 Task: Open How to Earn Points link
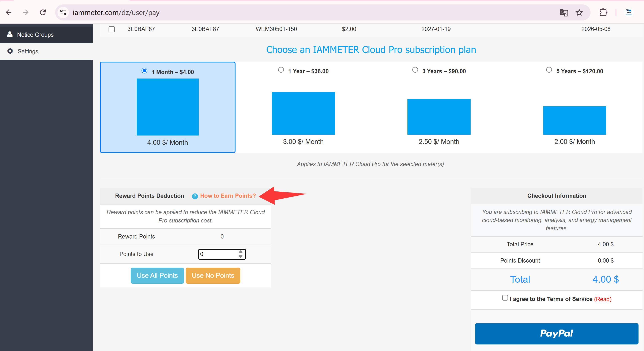click(228, 196)
